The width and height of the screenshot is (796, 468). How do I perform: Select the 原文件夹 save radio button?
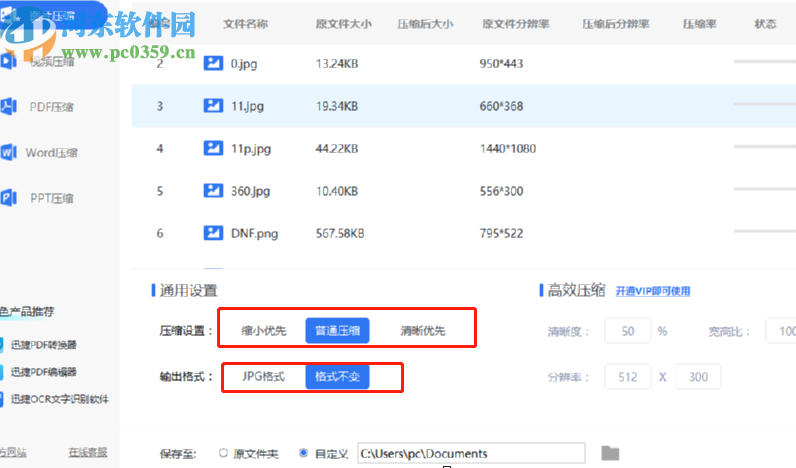point(223,453)
